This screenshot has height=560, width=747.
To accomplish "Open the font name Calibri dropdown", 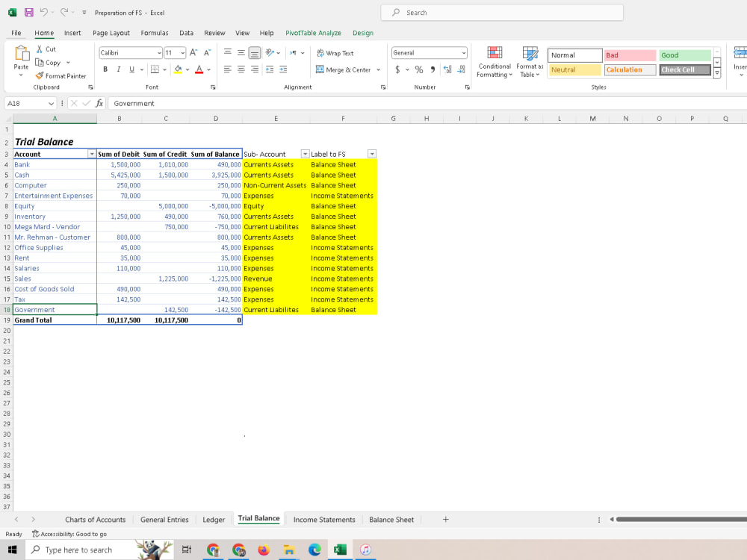I will click(x=159, y=53).
